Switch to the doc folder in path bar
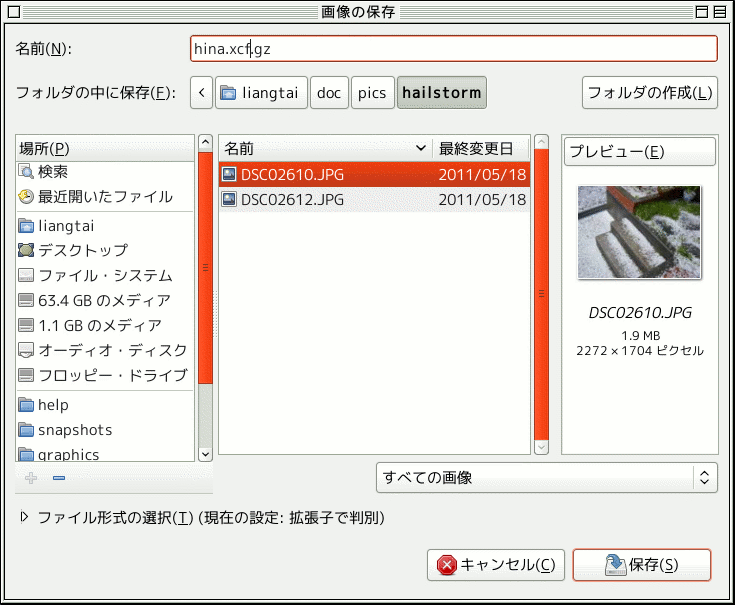The width and height of the screenshot is (735, 605). tap(329, 93)
